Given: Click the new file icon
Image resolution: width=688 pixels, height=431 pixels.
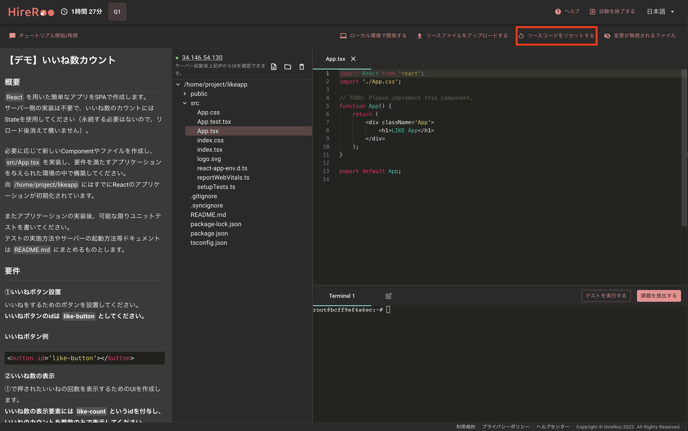Looking at the screenshot, I should point(274,67).
